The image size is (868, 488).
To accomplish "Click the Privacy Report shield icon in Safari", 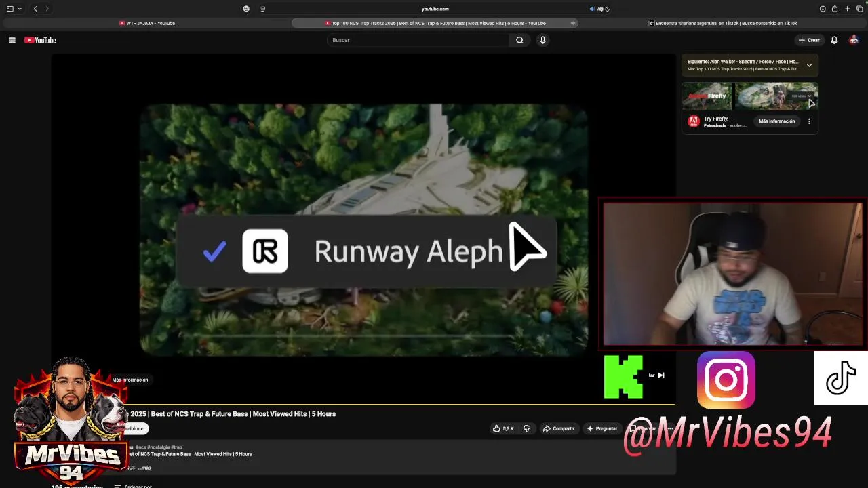I will [246, 9].
